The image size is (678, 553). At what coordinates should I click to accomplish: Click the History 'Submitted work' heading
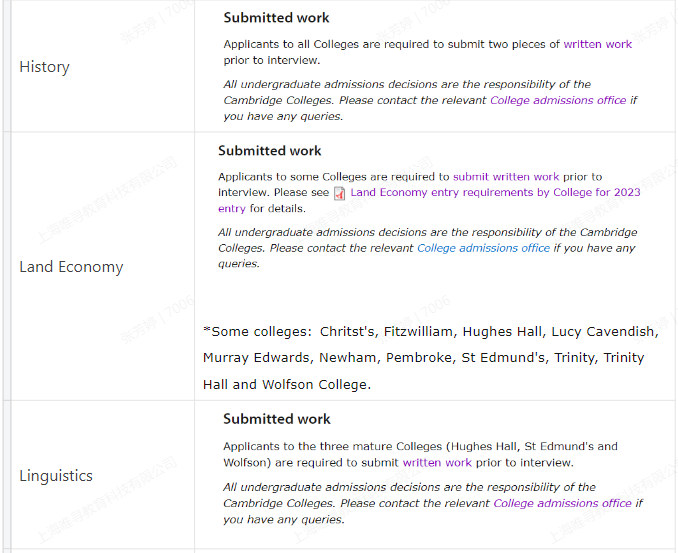276,18
